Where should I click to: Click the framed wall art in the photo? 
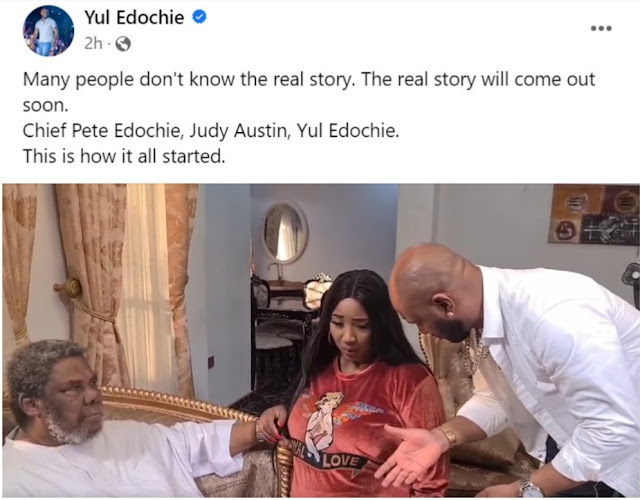click(594, 214)
